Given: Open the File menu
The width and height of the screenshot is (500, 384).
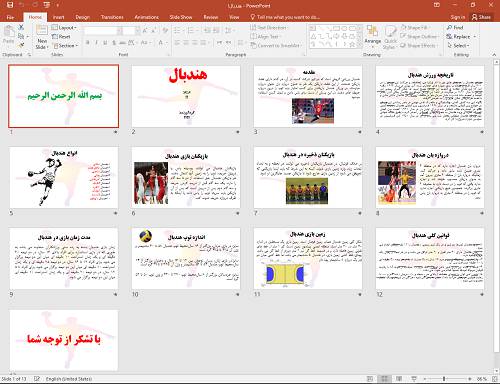Looking at the screenshot, I should pyautogui.click(x=10, y=17).
